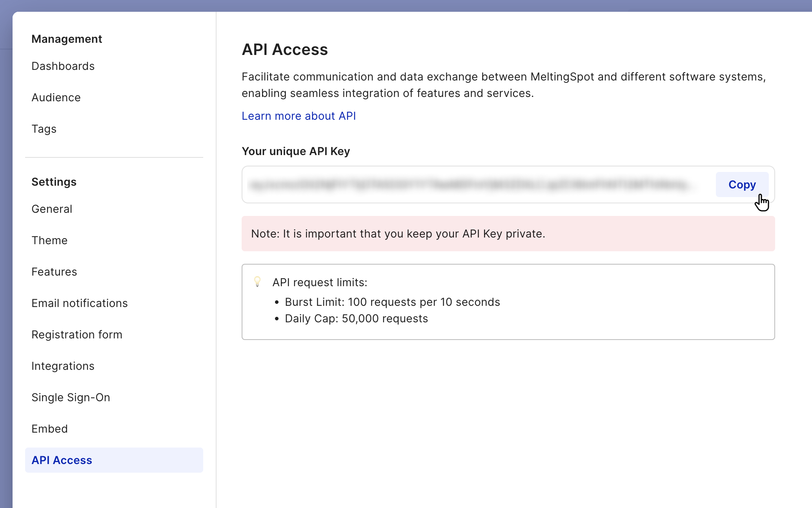The height and width of the screenshot is (508, 812).
Task: Open Dashboards in Management section
Action: [x=63, y=66]
